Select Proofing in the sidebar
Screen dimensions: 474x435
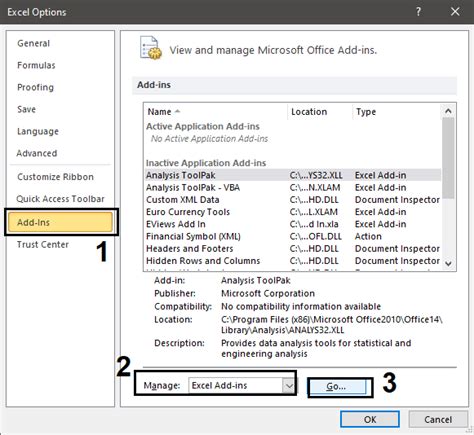tap(35, 87)
